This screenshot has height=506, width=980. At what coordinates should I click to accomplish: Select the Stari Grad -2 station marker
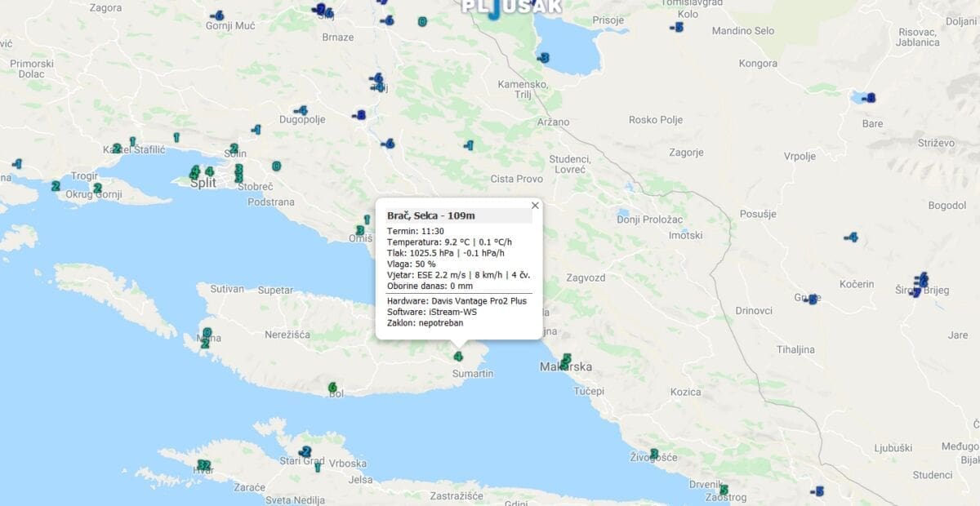[x=305, y=451]
